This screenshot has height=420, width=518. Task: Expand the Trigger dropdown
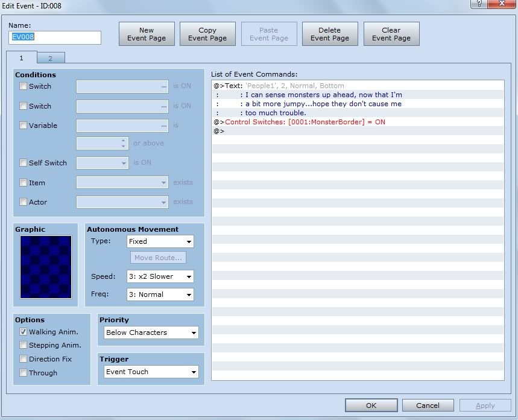tap(151, 372)
